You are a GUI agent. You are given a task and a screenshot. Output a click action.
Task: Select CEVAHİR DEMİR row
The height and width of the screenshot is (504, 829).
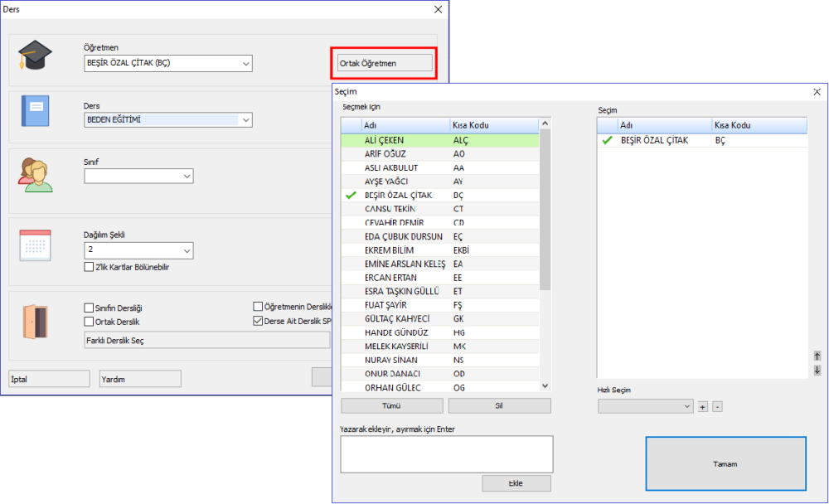click(x=440, y=223)
